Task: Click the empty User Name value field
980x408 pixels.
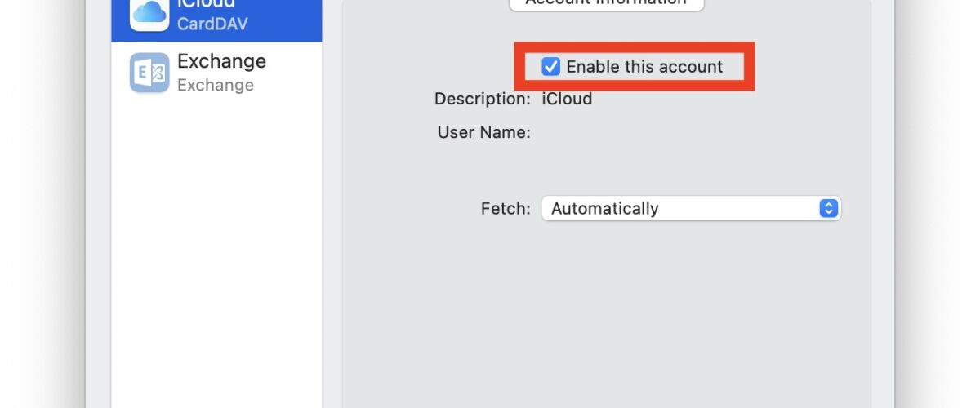Action: pyautogui.click(x=653, y=131)
